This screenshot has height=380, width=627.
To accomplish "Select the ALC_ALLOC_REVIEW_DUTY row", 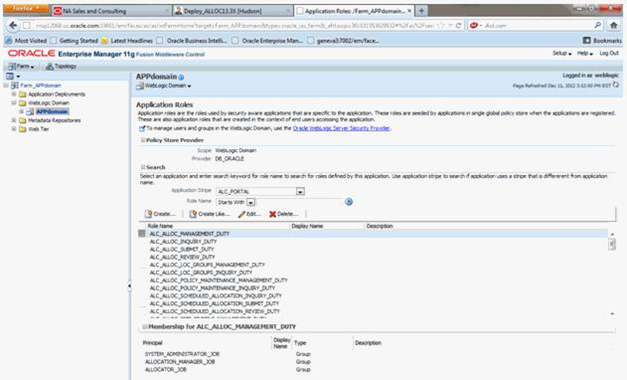I will (x=373, y=257).
